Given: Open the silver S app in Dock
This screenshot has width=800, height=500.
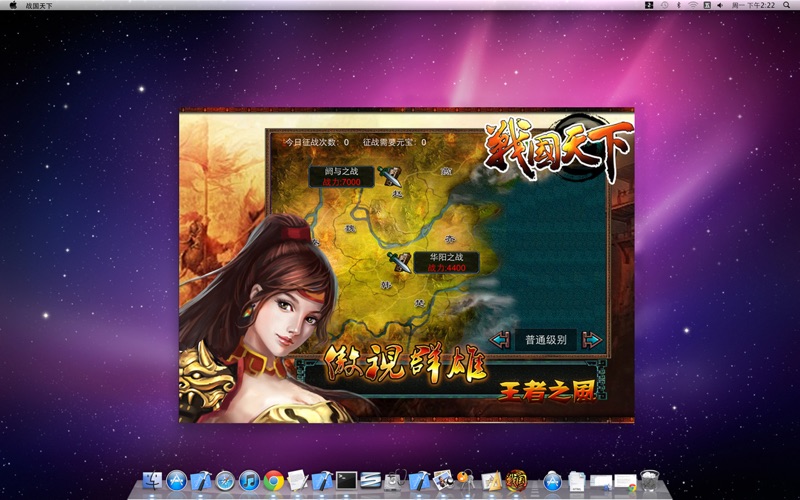Looking at the screenshot, I should [x=371, y=480].
